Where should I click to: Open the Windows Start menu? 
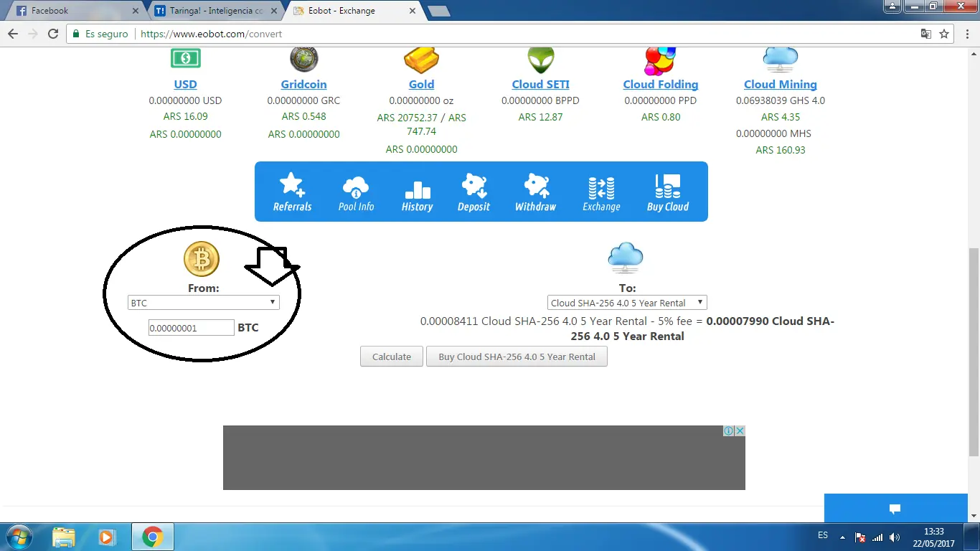coord(19,537)
